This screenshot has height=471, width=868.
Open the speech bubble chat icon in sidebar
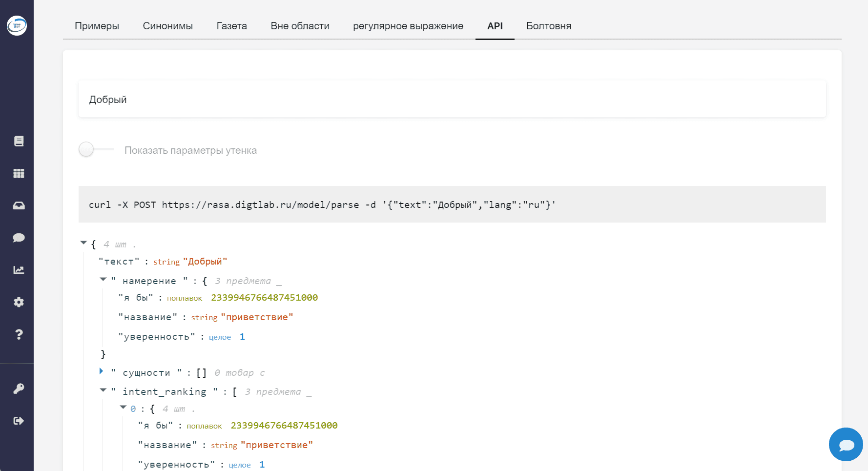(x=19, y=238)
